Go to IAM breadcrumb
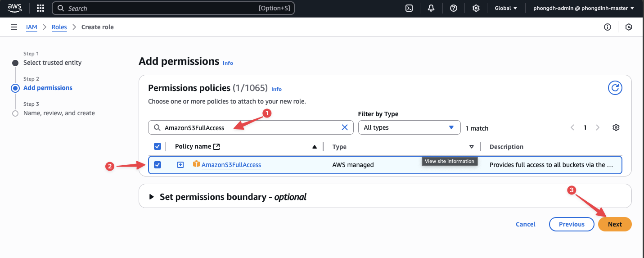The image size is (644, 258). coord(32,27)
